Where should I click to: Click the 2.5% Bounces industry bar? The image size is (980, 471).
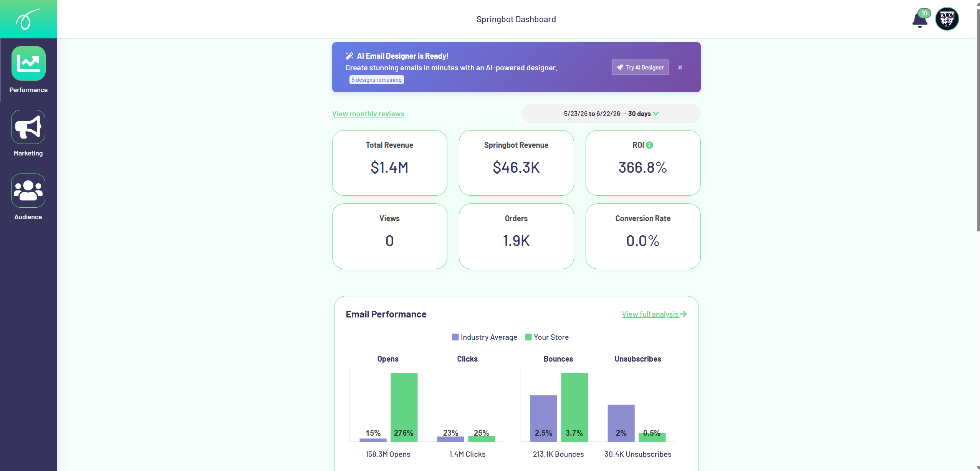[x=543, y=418]
